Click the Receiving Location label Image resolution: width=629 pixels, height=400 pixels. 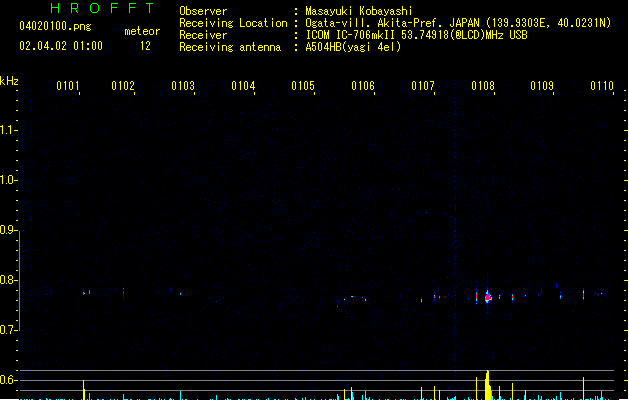[x=233, y=23]
